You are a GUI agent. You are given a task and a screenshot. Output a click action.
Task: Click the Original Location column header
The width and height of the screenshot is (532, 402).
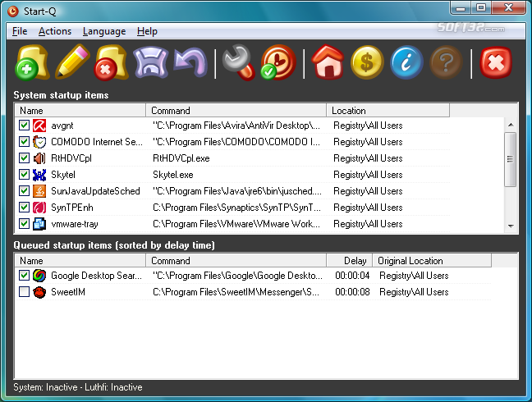pyautogui.click(x=432, y=261)
